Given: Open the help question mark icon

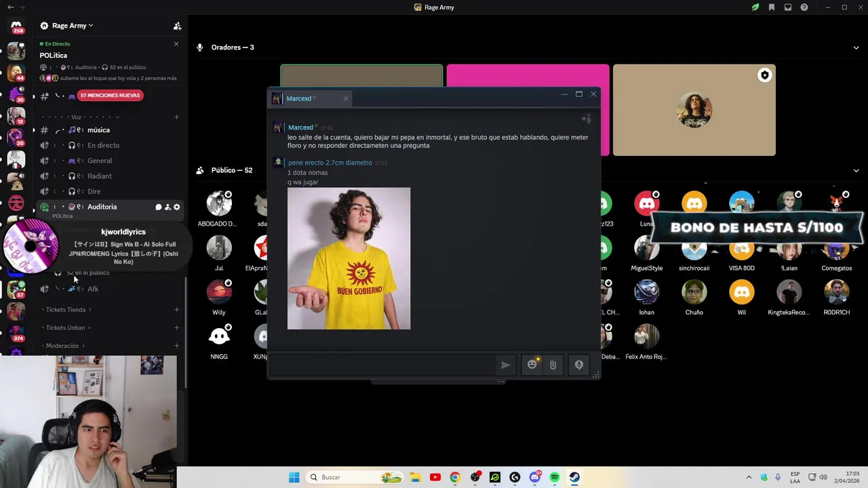Looking at the screenshot, I should tap(804, 7).
